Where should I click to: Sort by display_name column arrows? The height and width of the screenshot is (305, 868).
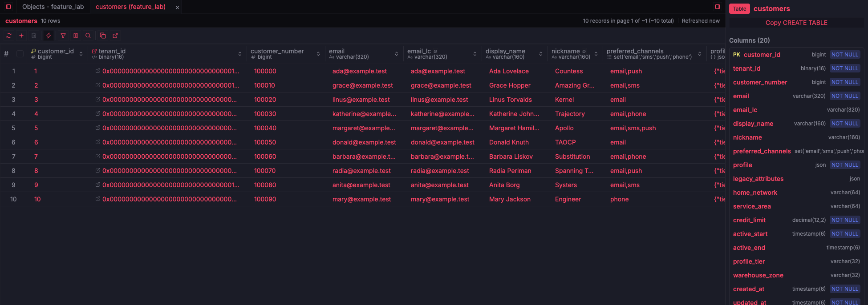[541, 54]
